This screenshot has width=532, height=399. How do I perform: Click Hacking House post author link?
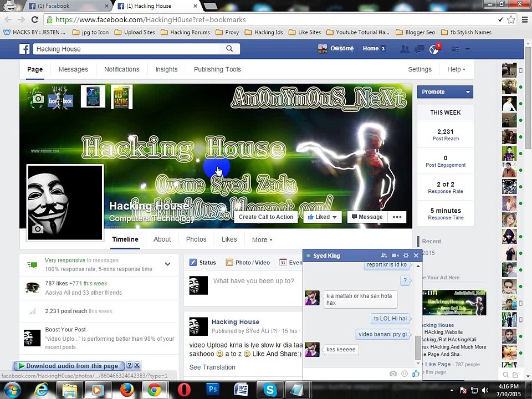(236, 321)
